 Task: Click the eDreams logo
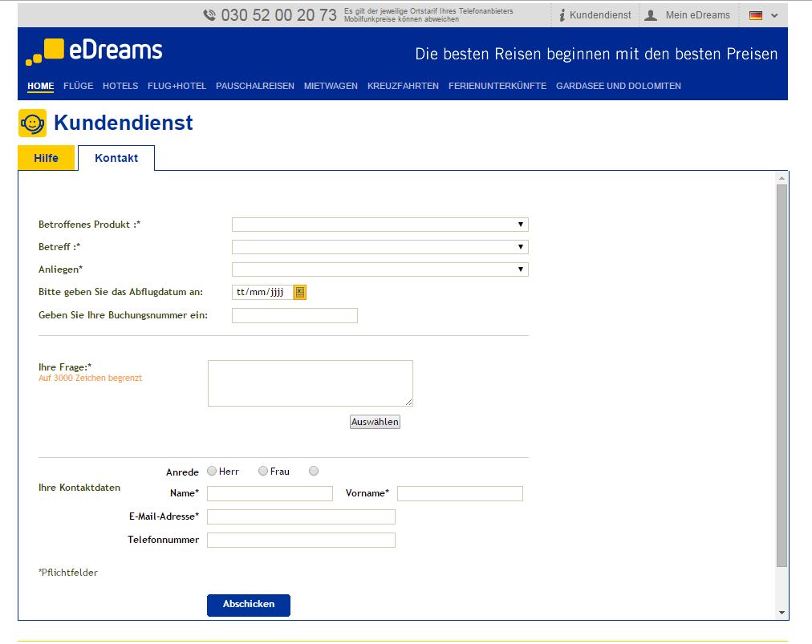point(94,51)
